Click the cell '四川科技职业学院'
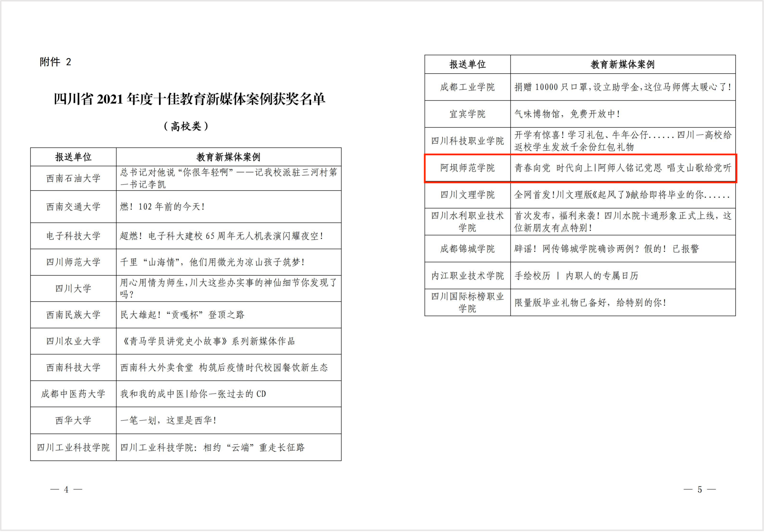The image size is (764, 532). (467, 141)
